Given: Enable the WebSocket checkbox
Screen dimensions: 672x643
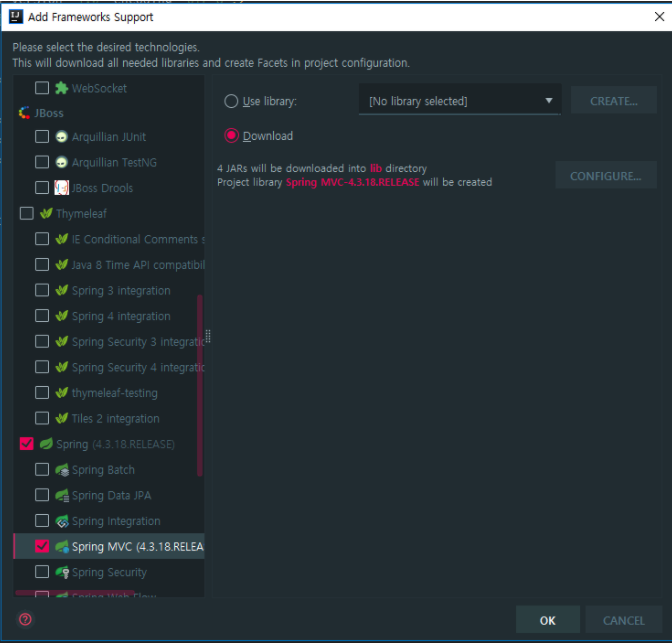Looking at the screenshot, I should (42, 88).
